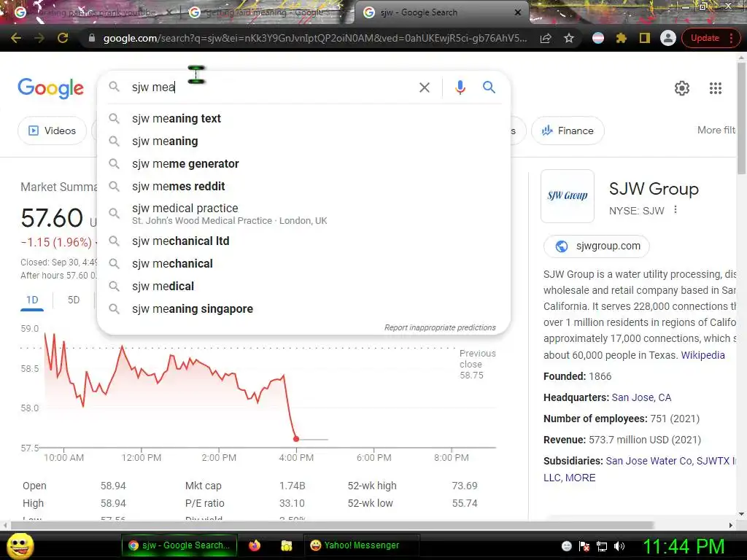Screen dimensions: 747x560
Task: Click the 'Previous close 58.75' label
Action: coord(477,365)
